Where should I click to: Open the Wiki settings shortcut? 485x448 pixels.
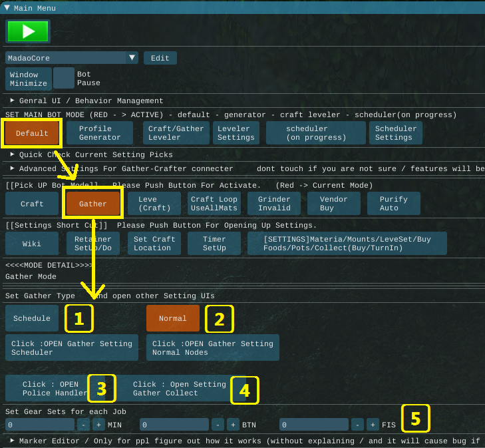point(32,244)
